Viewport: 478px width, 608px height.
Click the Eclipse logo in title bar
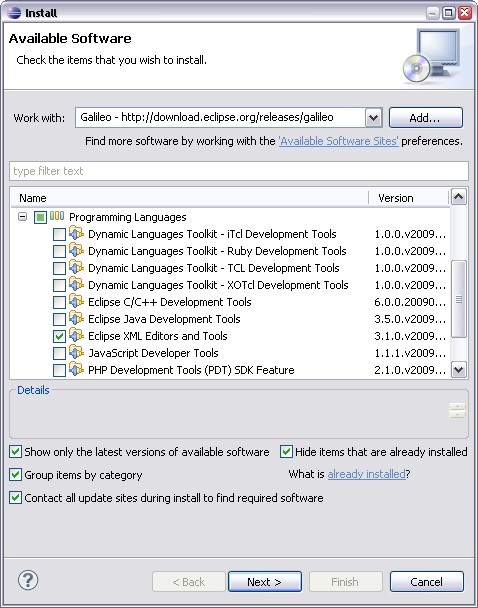click(14, 13)
